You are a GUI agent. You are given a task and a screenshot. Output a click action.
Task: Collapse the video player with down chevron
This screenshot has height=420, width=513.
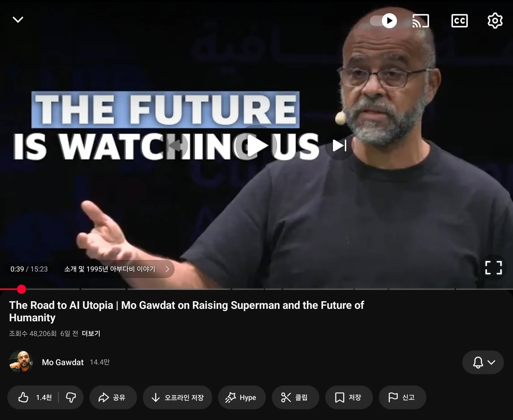click(x=18, y=20)
